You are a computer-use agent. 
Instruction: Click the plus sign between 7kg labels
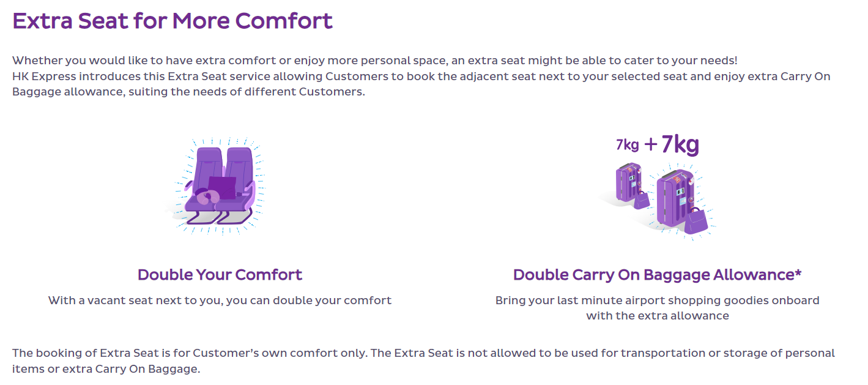tap(651, 144)
